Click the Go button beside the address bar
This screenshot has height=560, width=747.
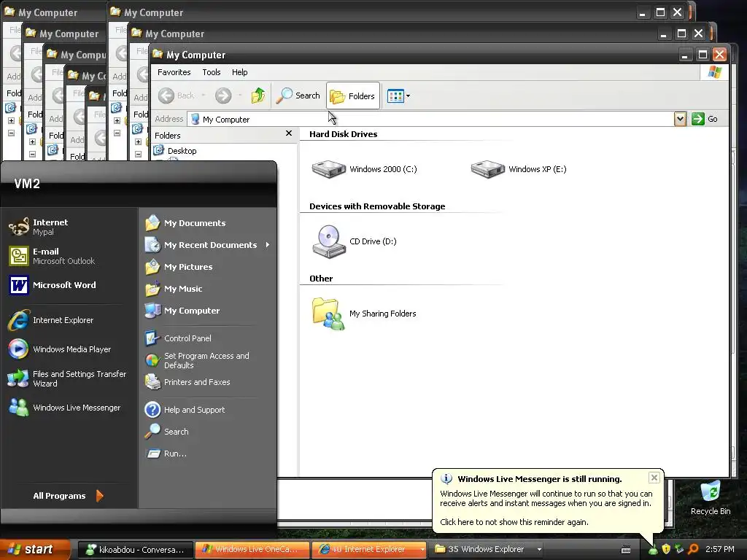point(705,119)
